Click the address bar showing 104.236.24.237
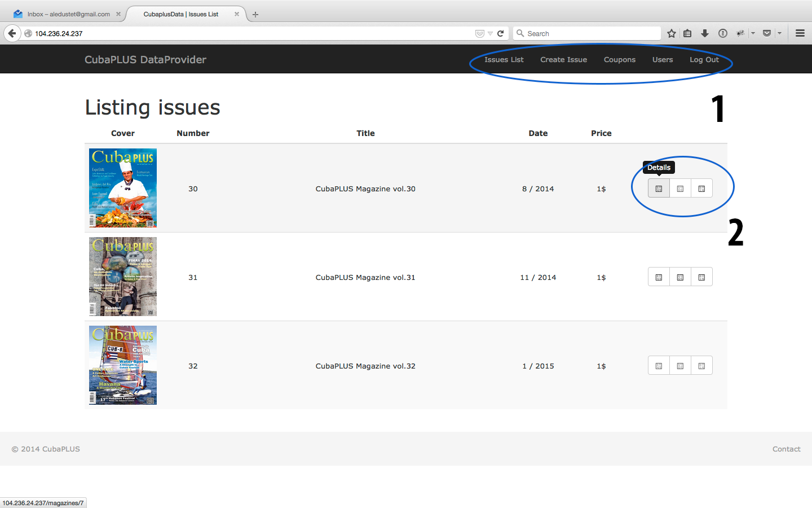This screenshot has height=508, width=812. 254,33
